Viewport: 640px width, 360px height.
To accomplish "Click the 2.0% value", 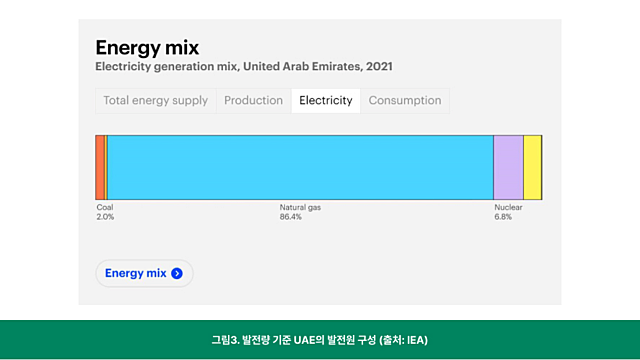I will pos(105,217).
